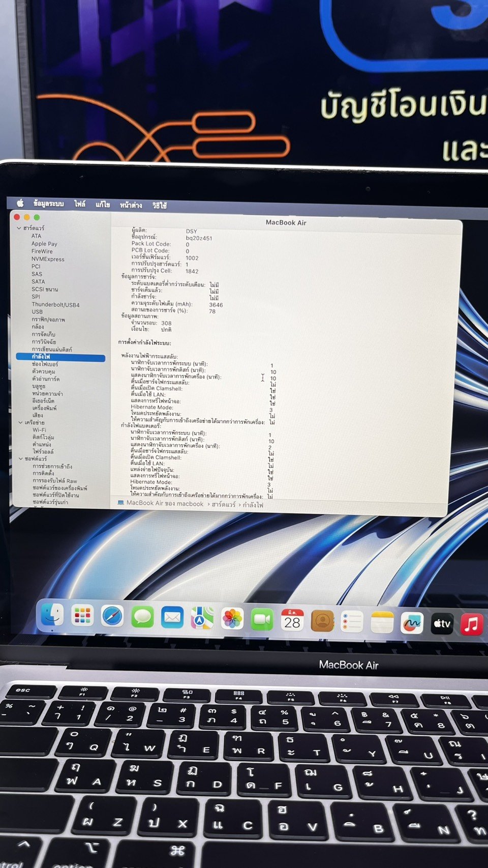Select Wi-Fi under the network section
This screenshot has height=868, width=488.
tap(39, 430)
